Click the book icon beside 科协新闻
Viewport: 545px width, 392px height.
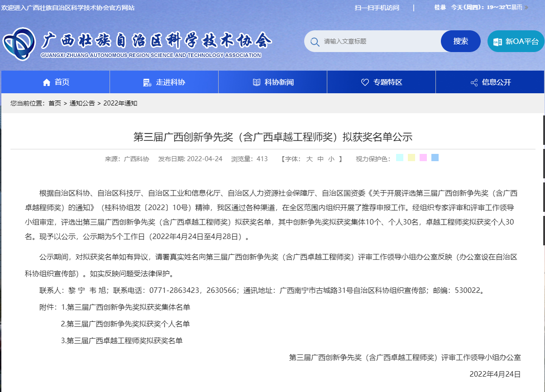[x=256, y=82]
